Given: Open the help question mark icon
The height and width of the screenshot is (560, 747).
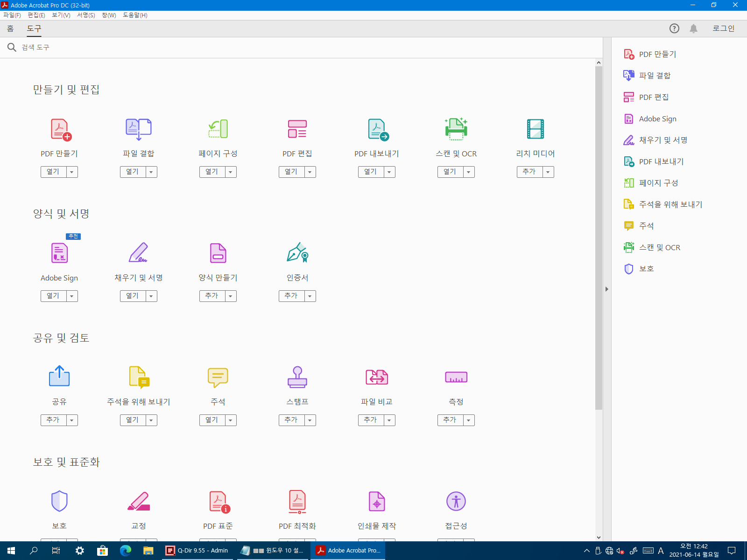Looking at the screenshot, I should (x=674, y=28).
